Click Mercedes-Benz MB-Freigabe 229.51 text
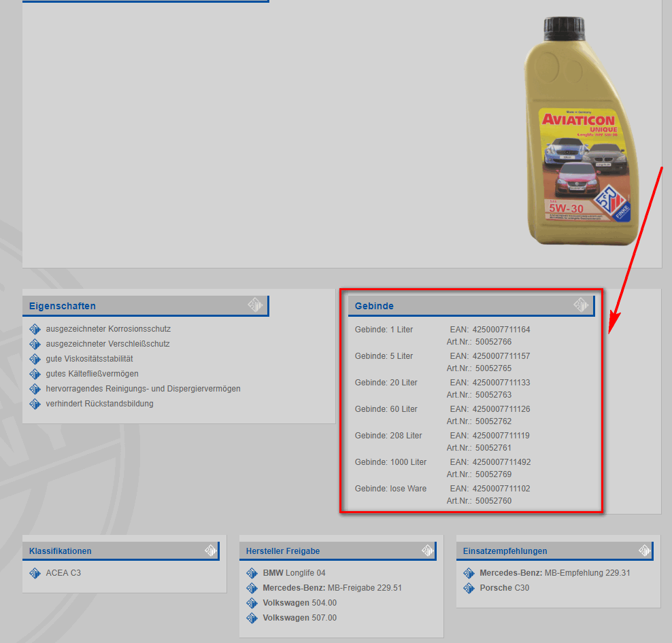 (x=332, y=588)
